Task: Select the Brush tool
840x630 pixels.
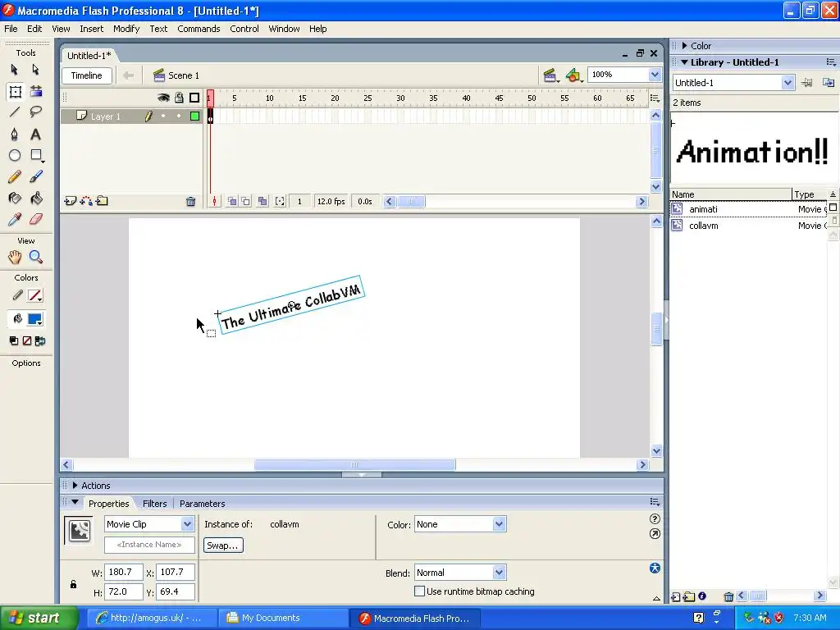Action: (36, 177)
